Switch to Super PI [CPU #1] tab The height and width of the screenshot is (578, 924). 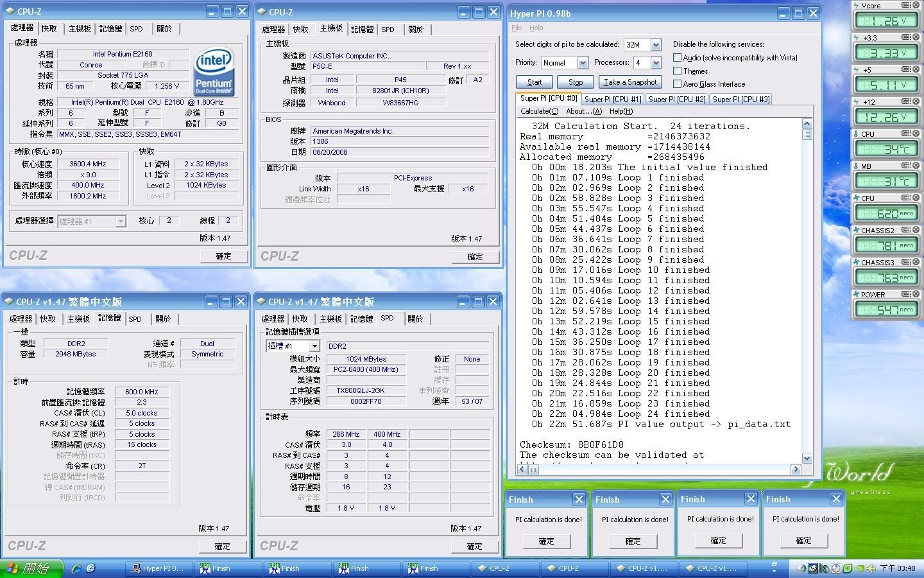click(613, 100)
